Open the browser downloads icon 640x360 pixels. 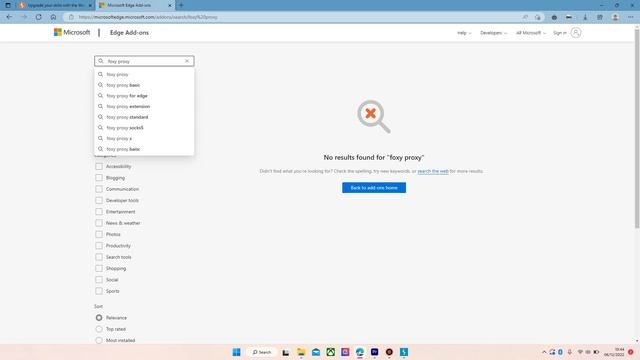click(x=585, y=17)
